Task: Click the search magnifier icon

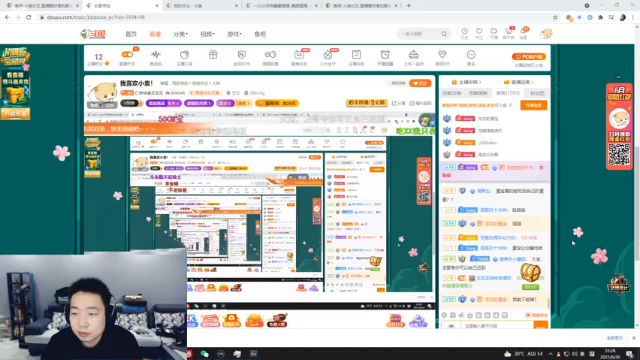Action: 444,34
